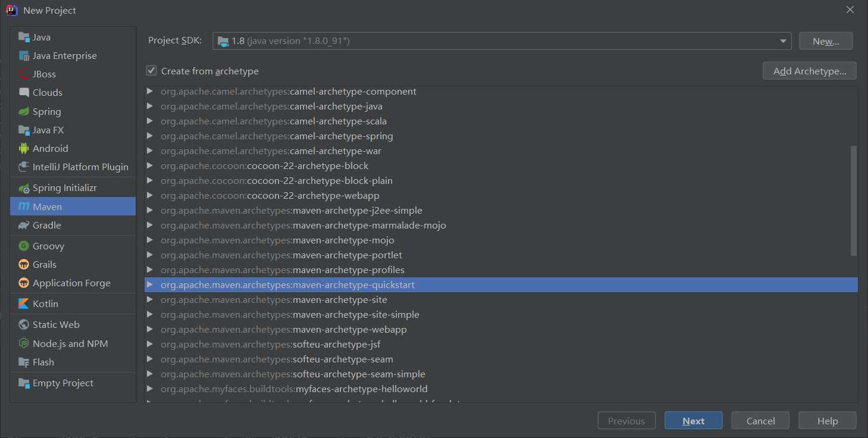868x438 pixels.
Task: Click the Clouds icon
Action: (24, 92)
